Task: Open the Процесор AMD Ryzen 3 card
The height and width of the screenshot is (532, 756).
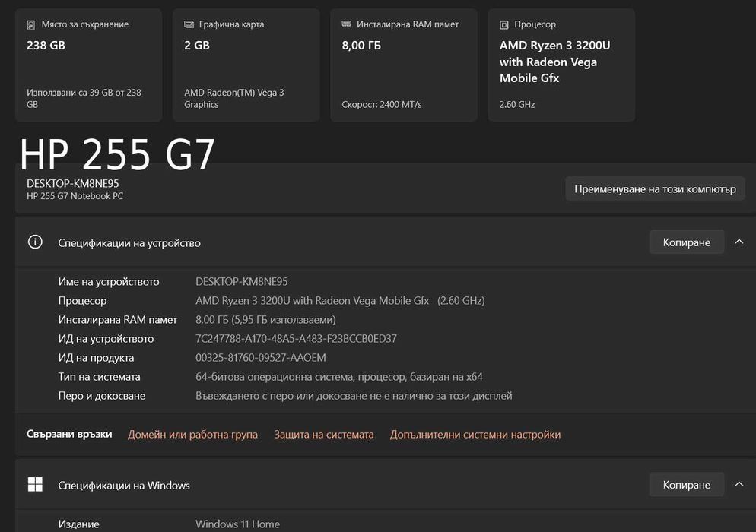Action: pyautogui.click(x=562, y=65)
